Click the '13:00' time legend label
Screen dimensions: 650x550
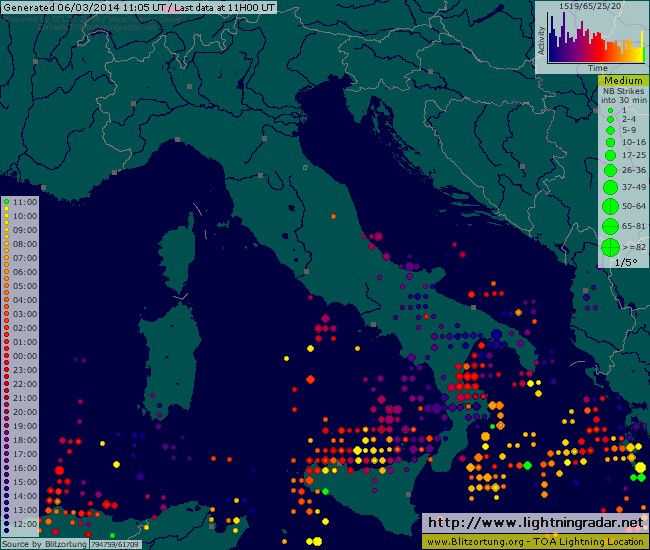click(25, 510)
